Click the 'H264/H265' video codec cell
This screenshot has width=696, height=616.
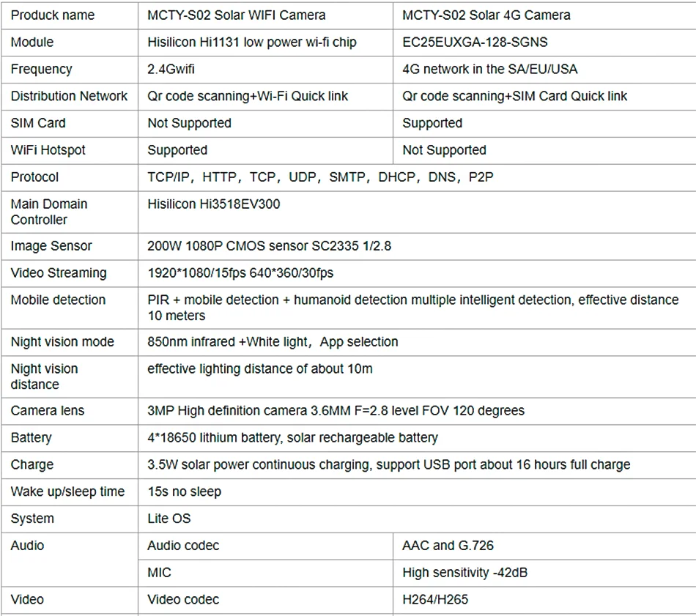click(x=544, y=600)
